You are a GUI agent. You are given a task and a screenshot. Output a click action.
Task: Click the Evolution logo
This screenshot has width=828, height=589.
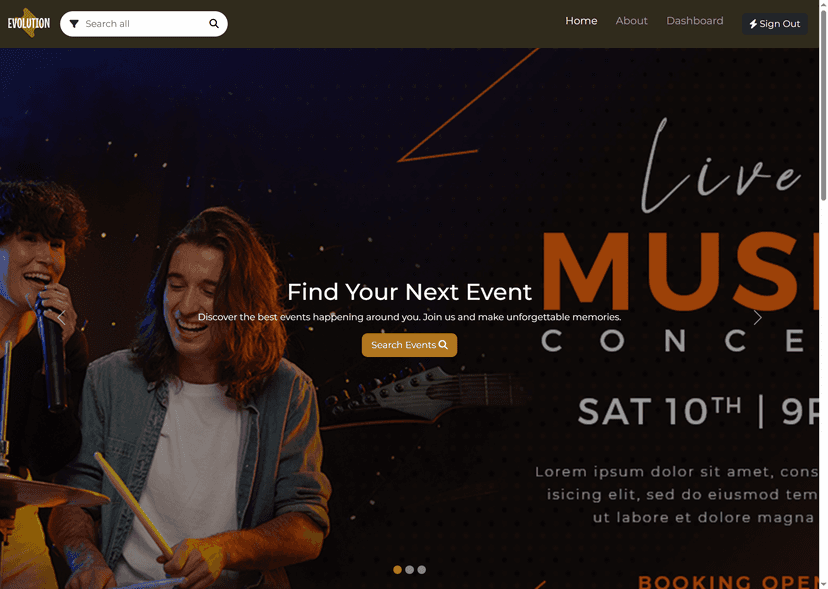click(x=29, y=23)
